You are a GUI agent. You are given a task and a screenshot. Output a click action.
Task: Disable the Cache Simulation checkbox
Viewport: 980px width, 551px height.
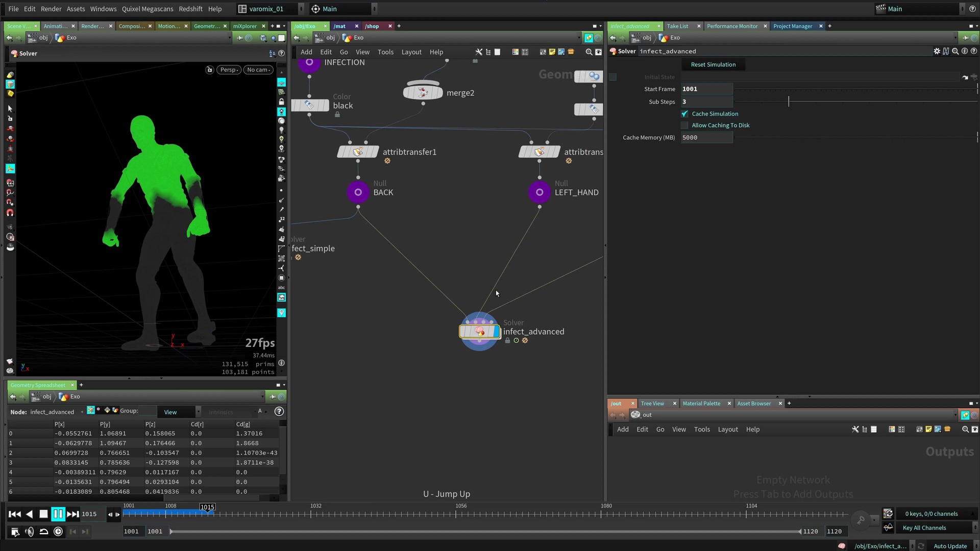tap(684, 114)
